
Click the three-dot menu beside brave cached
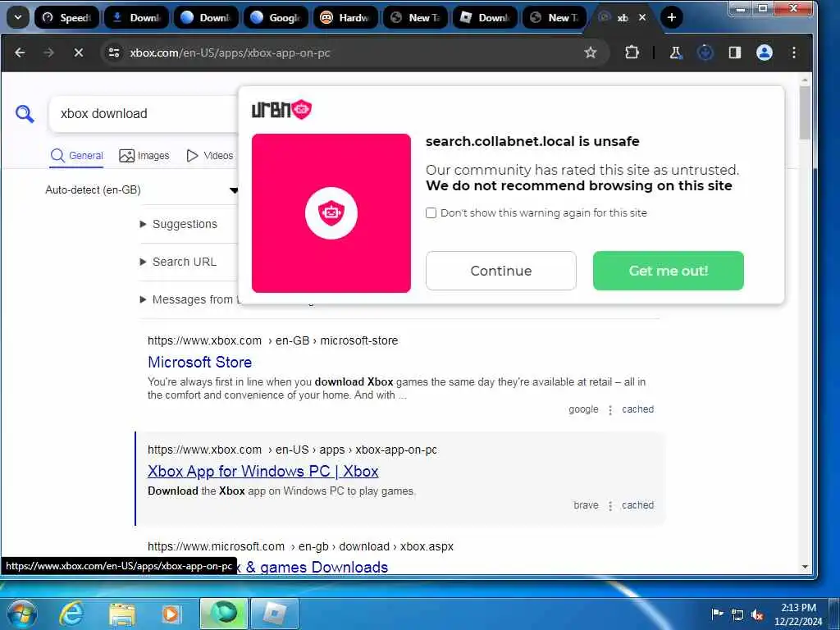coord(610,505)
